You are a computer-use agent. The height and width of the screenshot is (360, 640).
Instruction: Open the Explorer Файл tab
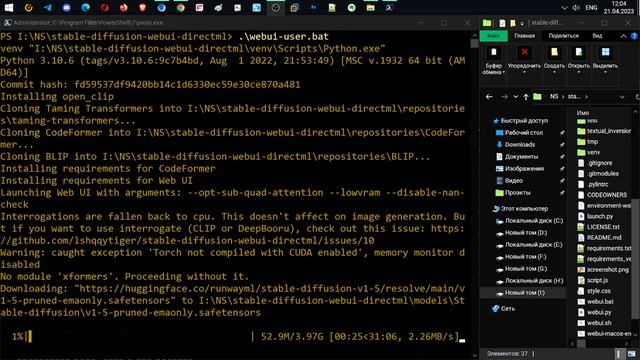coord(494,36)
